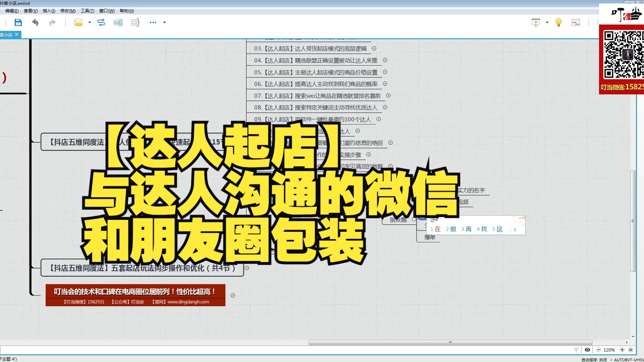Open the topic insert dropdown arrow
Screen dimensions: 644x362
pyautogui.click(x=90, y=22)
